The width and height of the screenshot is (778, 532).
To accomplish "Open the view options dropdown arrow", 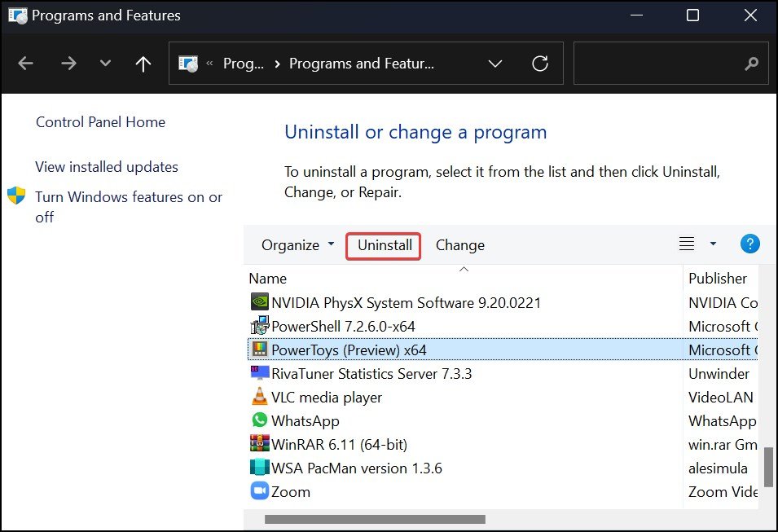I will point(713,244).
